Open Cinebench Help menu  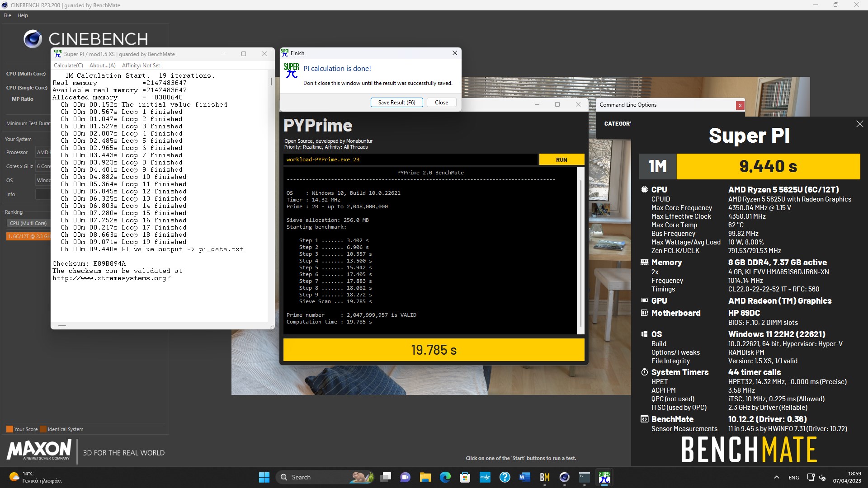[23, 15]
